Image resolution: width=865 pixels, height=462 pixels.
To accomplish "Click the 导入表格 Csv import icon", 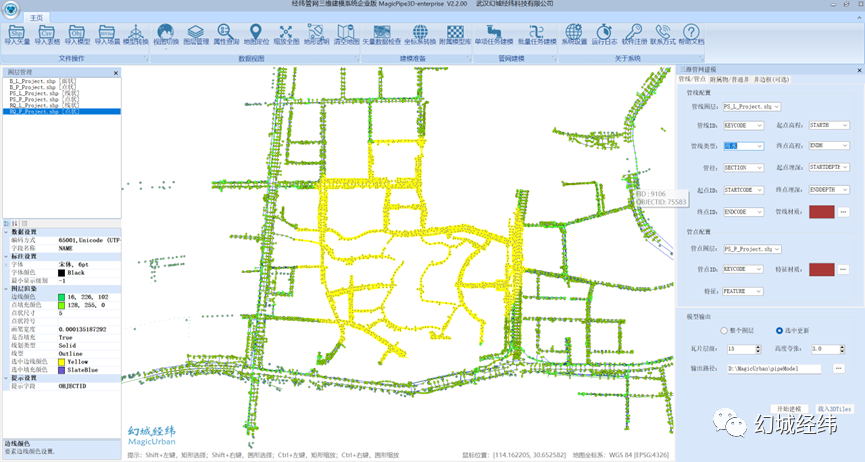I will tap(47, 34).
